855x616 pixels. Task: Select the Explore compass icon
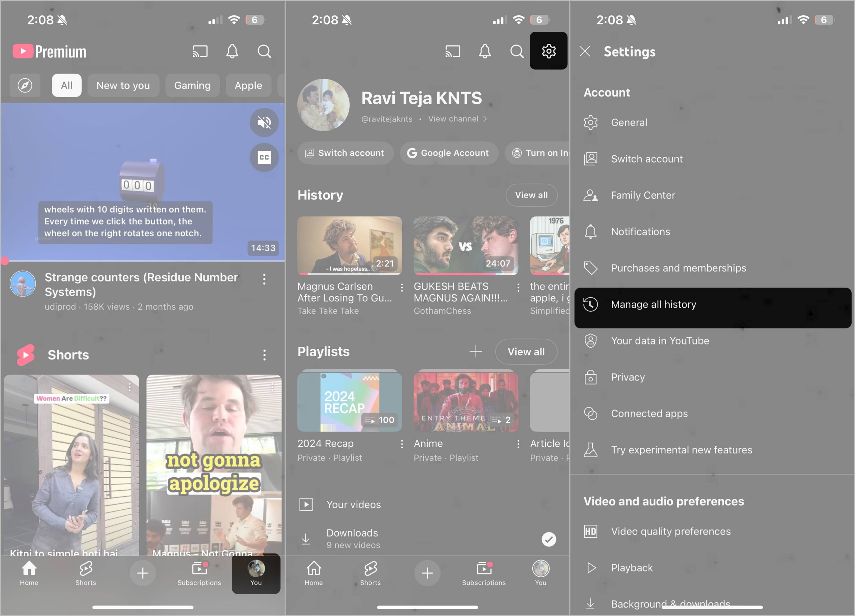[24, 85]
